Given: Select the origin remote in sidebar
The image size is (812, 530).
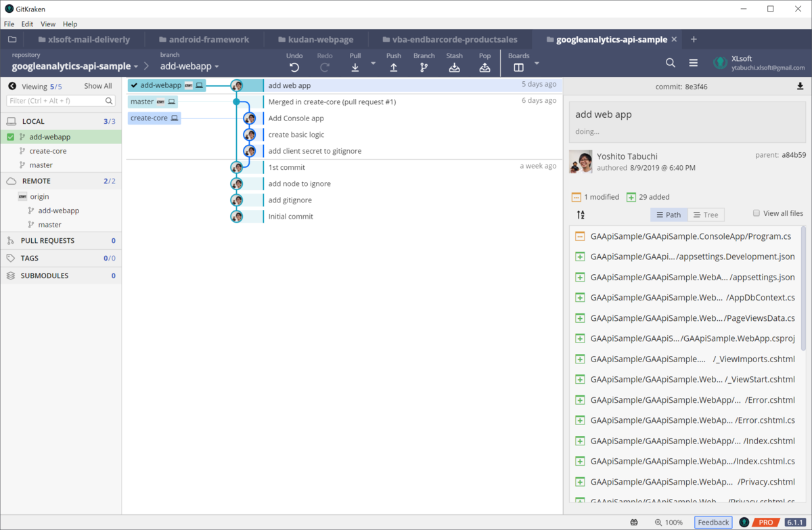Looking at the screenshot, I should (x=39, y=196).
